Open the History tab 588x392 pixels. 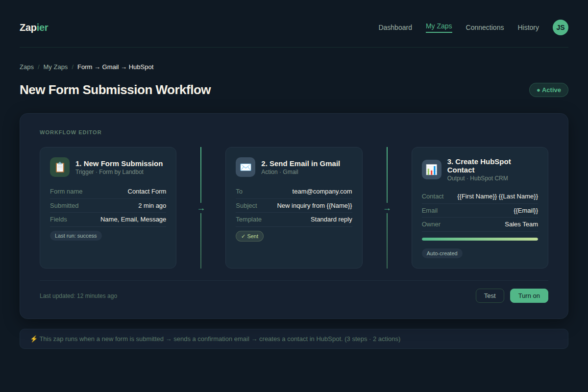pos(528,27)
